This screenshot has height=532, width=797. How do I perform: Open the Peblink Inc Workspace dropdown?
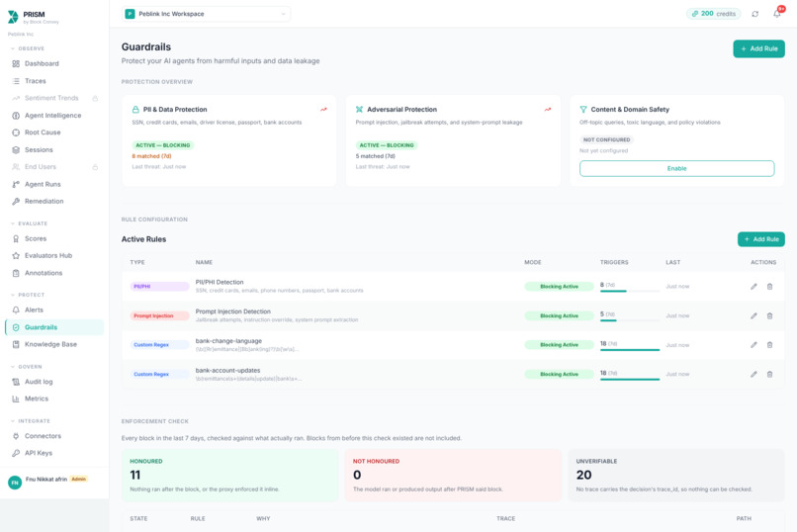coord(206,14)
